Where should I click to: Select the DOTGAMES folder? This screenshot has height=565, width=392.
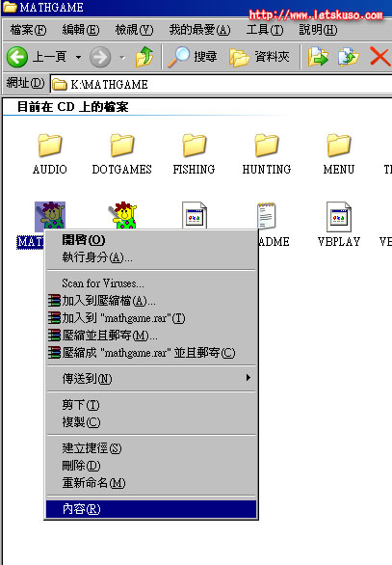coord(122,154)
